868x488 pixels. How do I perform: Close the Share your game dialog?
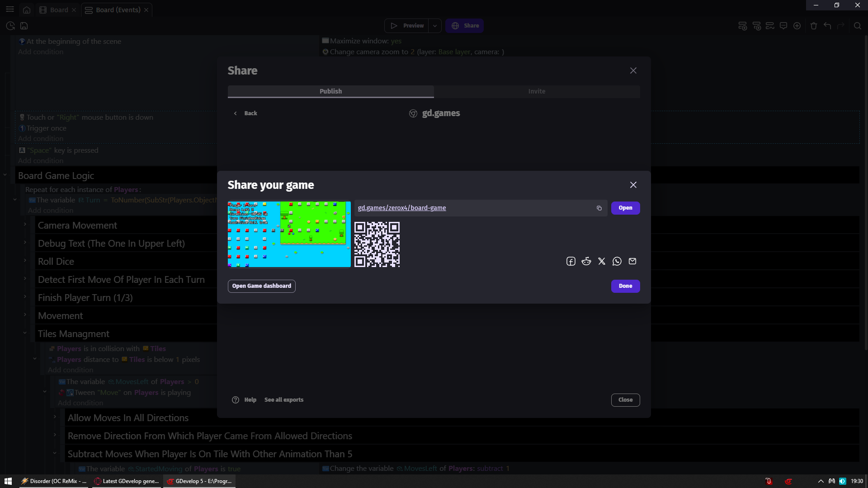[633, 185]
